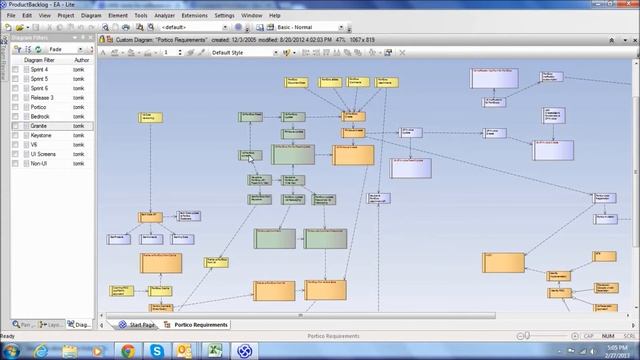
Task: Click the yellow style brush icon
Action: coord(287,53)
